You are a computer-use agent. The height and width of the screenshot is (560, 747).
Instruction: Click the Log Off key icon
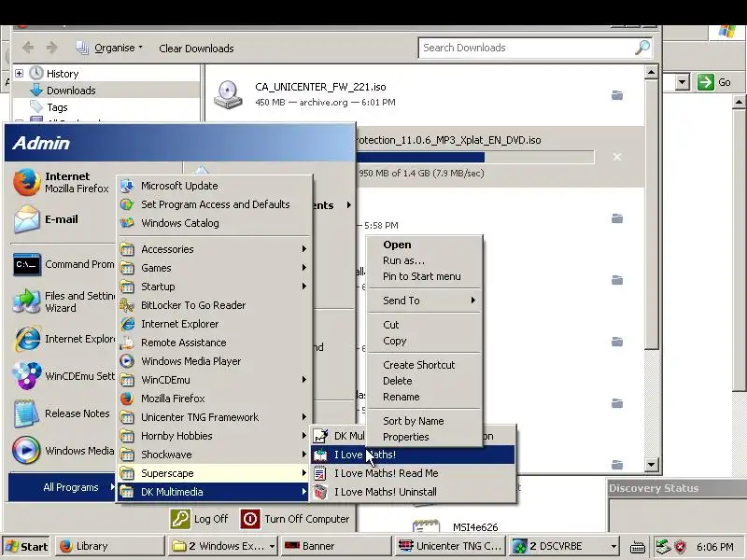pos(180,519)
